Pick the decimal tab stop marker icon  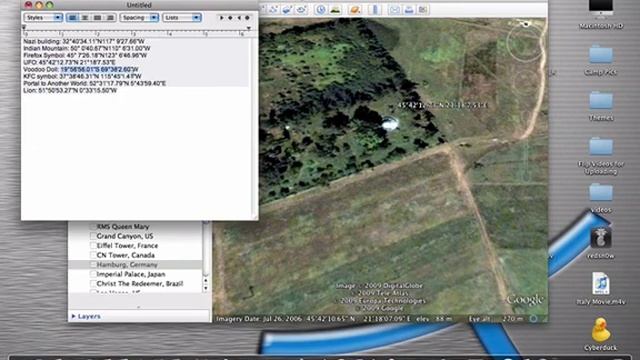pyautogui.click(x=247, y=18)
